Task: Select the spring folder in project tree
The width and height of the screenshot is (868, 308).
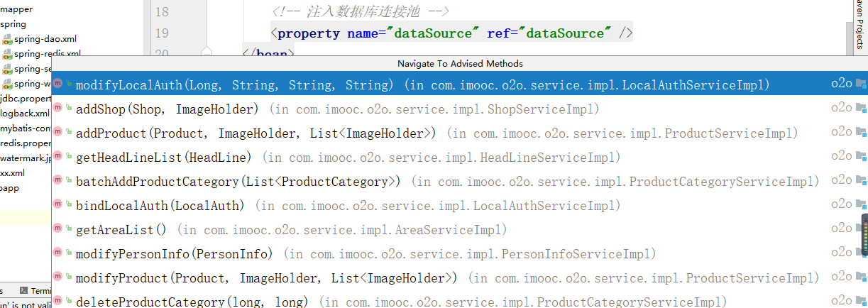Action: click(13, 24)
